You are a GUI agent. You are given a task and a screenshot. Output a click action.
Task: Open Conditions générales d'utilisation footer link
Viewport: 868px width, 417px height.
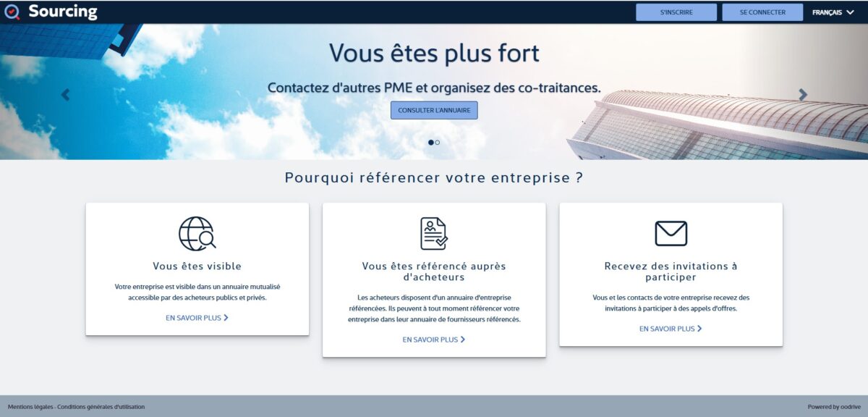(101, 407)
